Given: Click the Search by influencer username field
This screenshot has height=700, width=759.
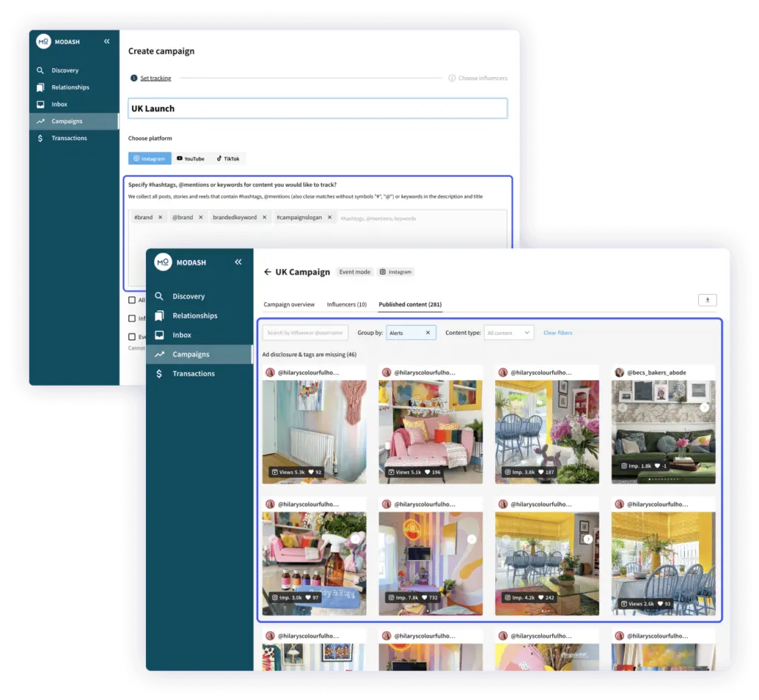Looking at the screenshot, I should tap(305, 333).
